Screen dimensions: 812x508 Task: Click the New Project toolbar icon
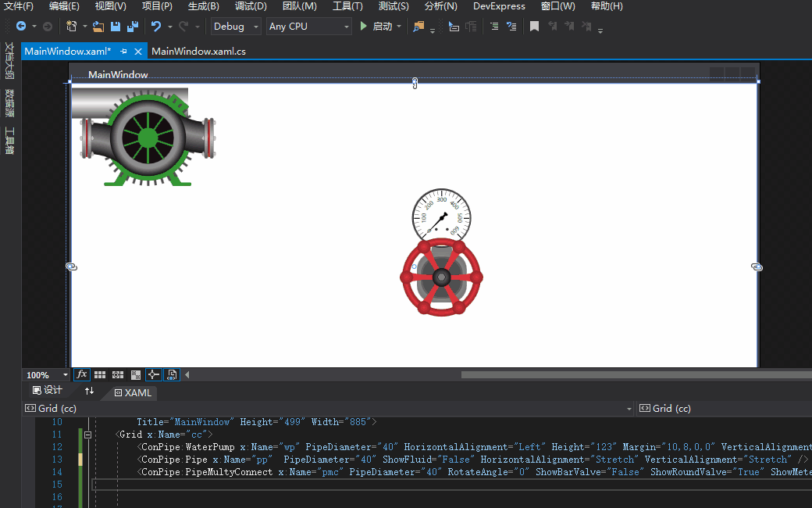click(72, 26)
